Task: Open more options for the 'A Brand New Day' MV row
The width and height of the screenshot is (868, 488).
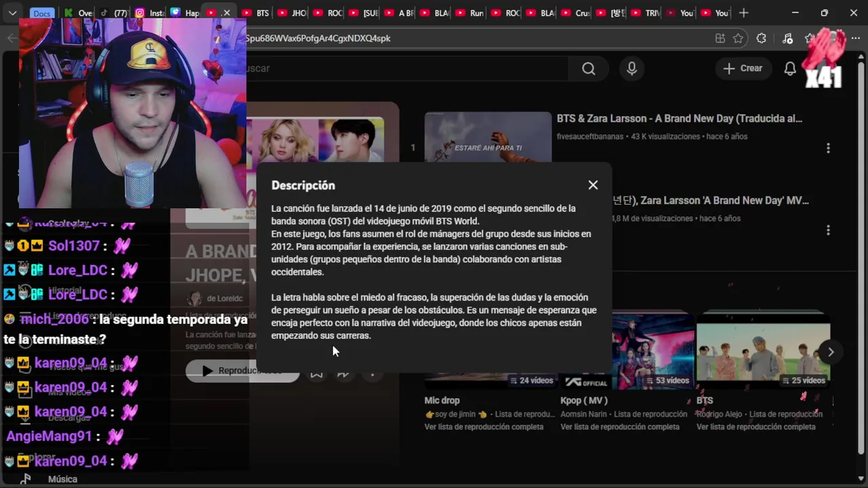Action: [828, 230]
